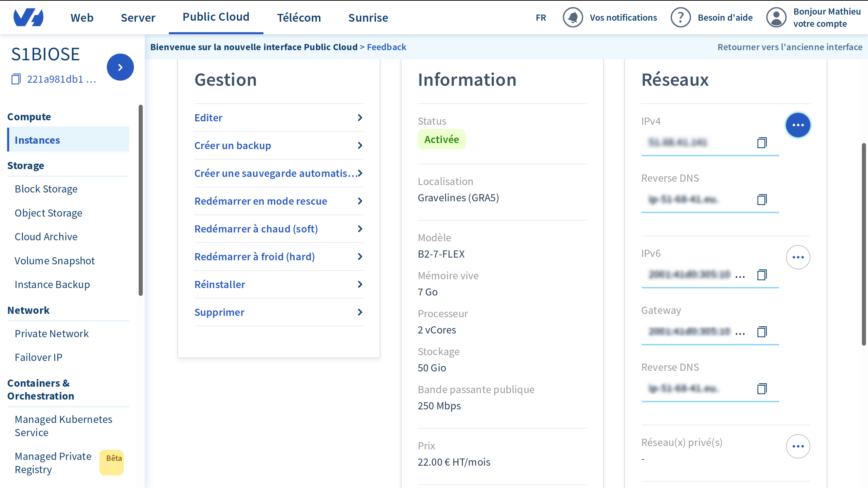Viewport: 868px width, 488px height.
Task: Click the sidebar scrollbar
Action: (140, 200)
